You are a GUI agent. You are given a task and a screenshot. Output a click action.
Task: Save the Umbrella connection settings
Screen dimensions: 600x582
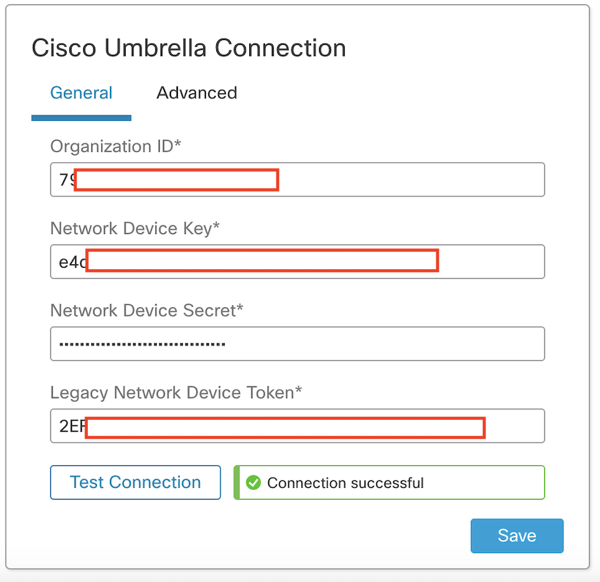pos(517,535)
